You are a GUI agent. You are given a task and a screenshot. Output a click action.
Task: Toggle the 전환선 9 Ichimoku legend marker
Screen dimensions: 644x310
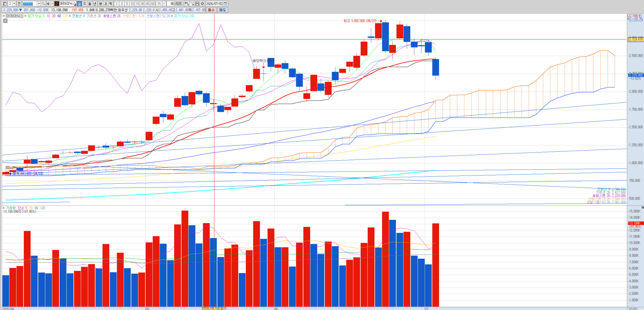70,16
